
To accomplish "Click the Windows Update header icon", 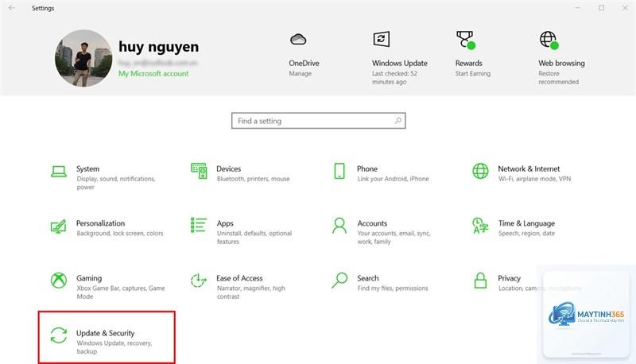I will click(382, 39).
